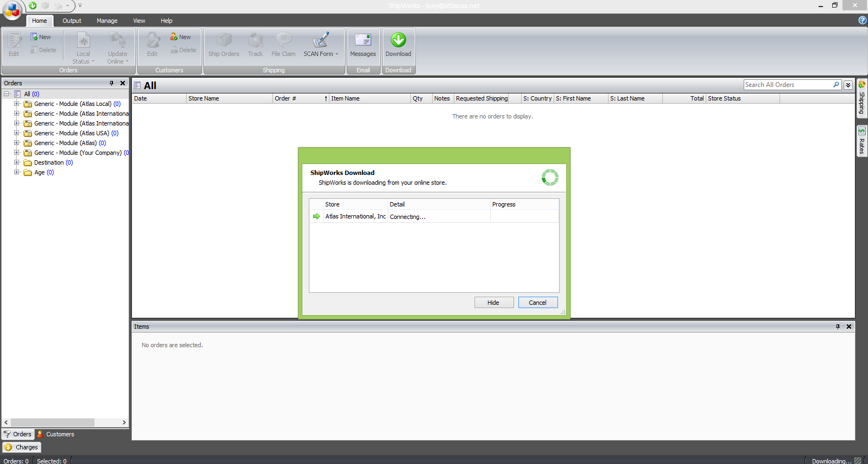The image size is (868, 464).
Task: Expand the Generic - Module (Atlas USA) node
Action: pos(16,133)
